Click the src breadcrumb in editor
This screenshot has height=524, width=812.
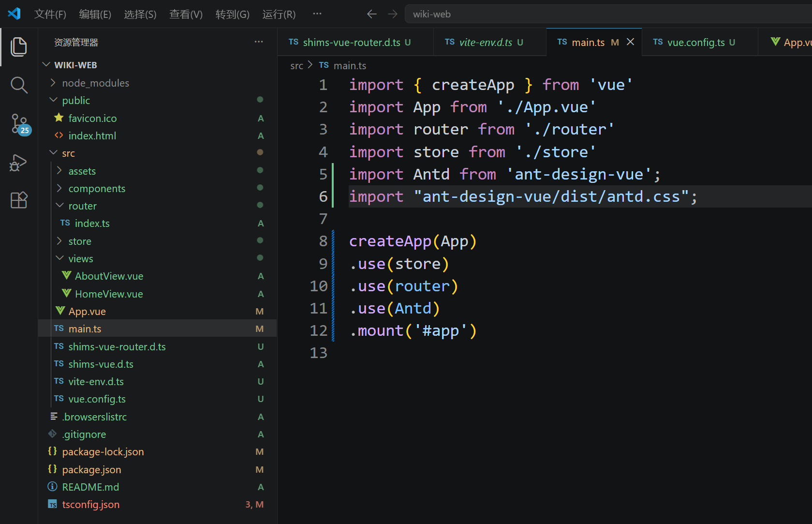tap(296, 66)
